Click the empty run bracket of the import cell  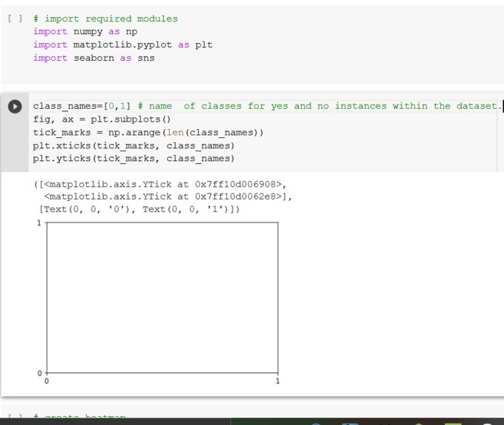click(15, 19)
